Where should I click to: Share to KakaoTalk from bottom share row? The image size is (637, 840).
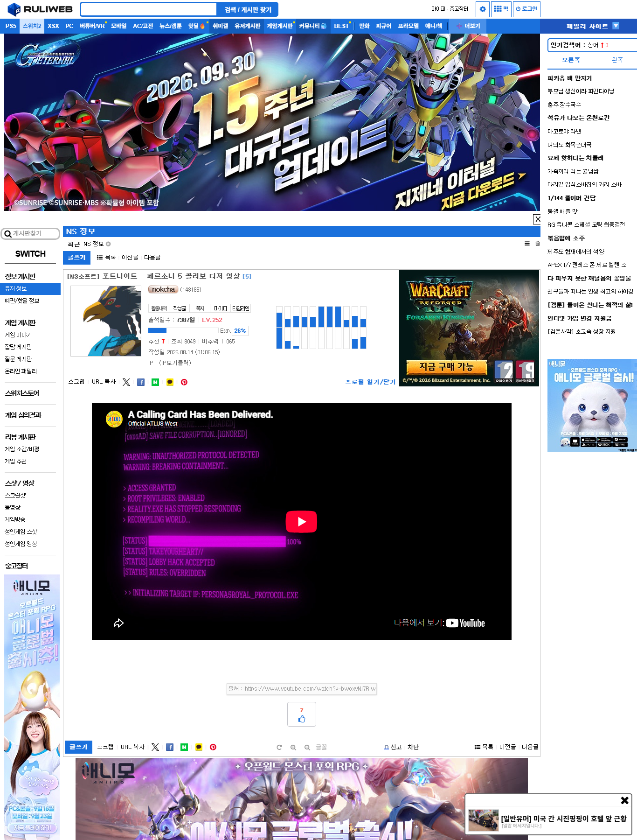point(199,747)
